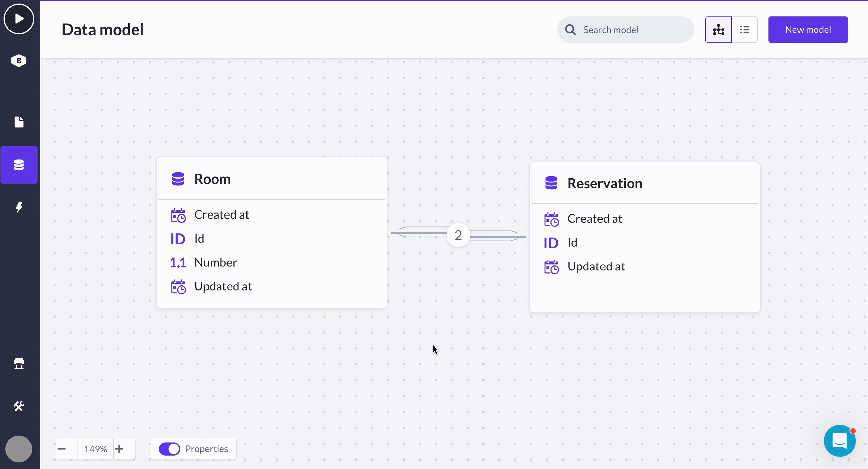Click the relation badge showing 2
Viewport: 868px width, 469px height.
[x=458, y=235]
